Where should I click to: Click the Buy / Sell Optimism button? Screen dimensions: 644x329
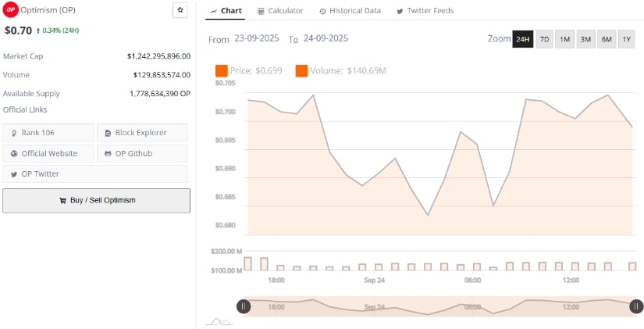click(96, 200)
